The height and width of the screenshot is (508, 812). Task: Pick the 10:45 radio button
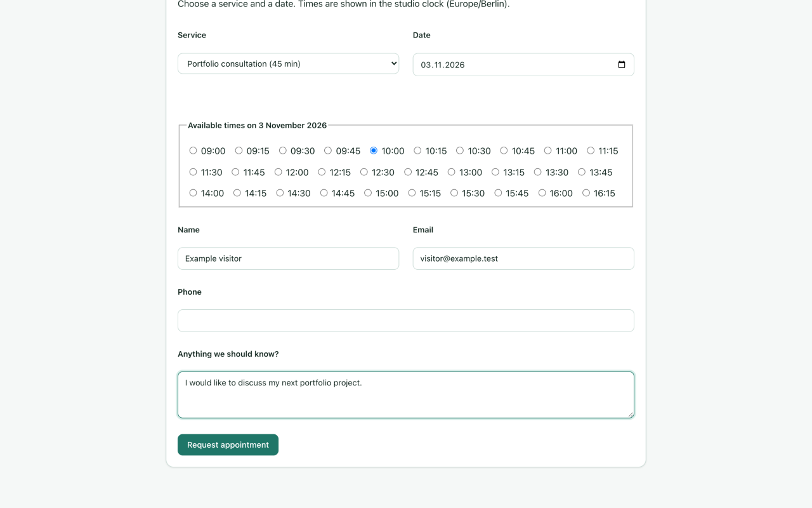(x=504, y=150)
